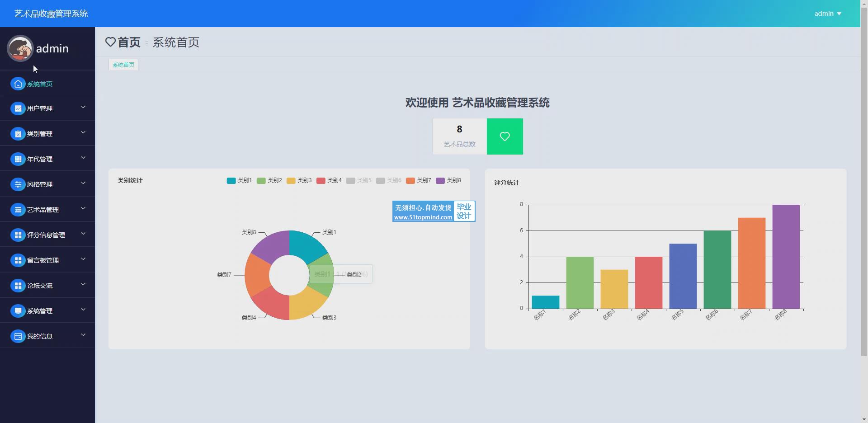Expand the 艺术品管理 chevron arrow
The height and width of the screenshot is (423, 868).
click(x=83, y=209)
